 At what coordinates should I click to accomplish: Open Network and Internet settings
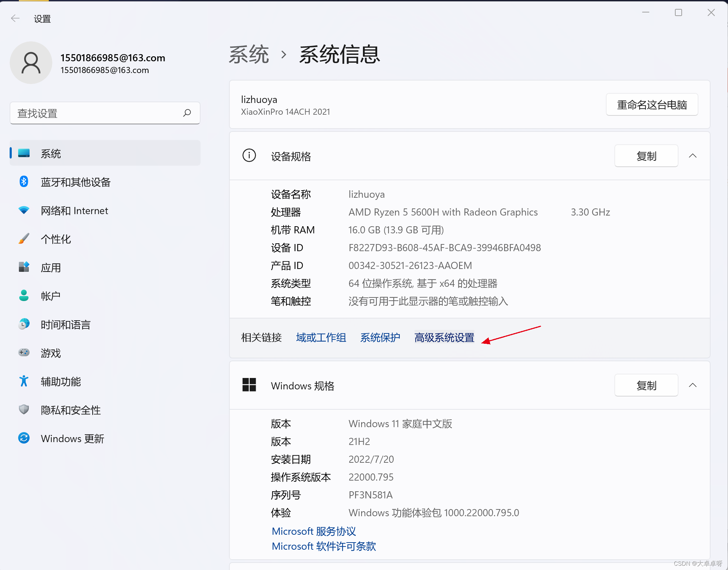pos(74,211)
